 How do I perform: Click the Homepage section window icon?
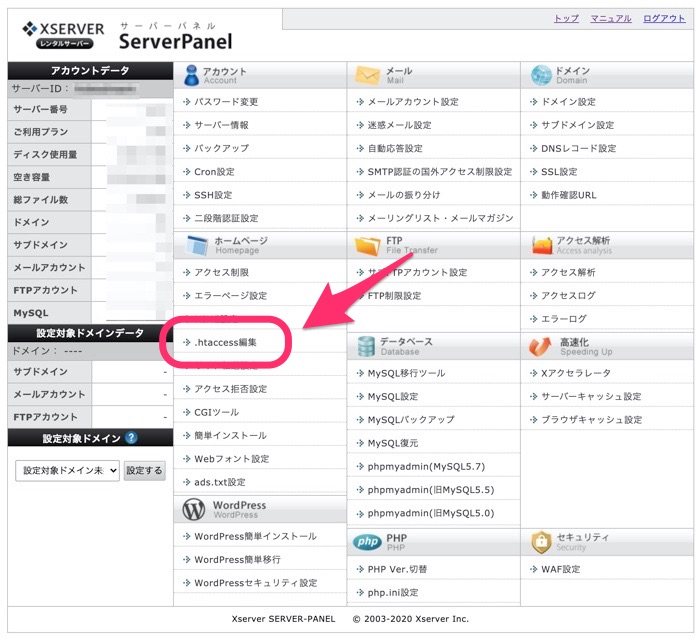pos(197,245)
